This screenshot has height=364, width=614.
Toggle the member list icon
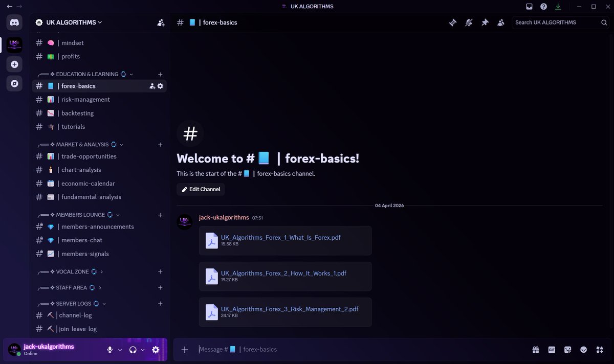click(501, 22)
